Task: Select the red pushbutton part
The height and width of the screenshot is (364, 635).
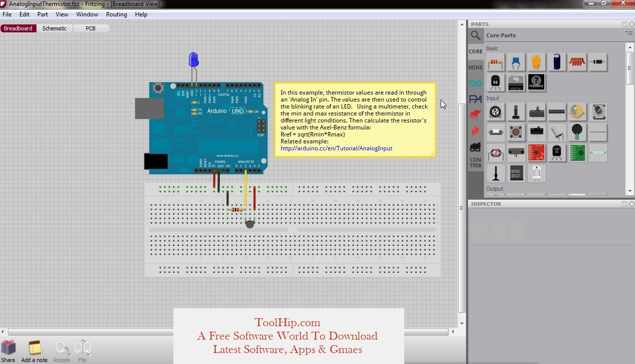Action: click(516, 132)
